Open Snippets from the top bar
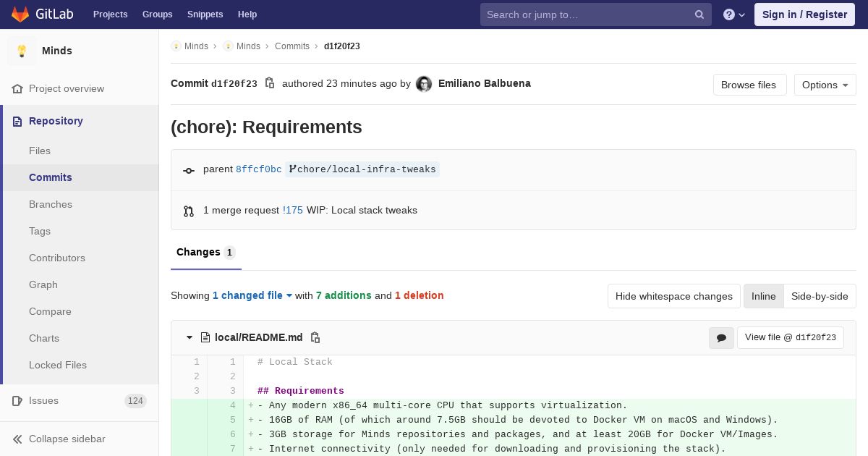Image resolution: width=868 pixels, height=456 pixels. tap(205, 14)
